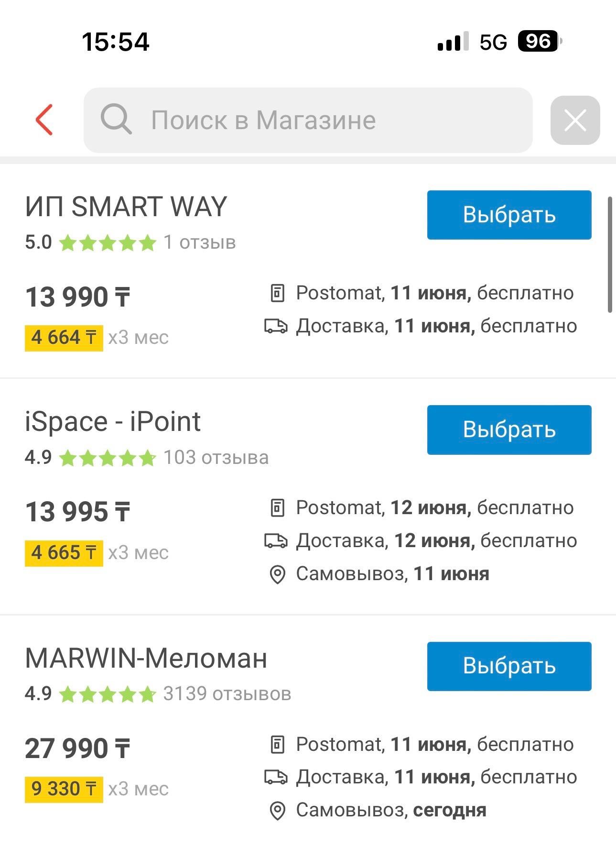
Task: Tap the red back arrow
Action: (44, 120)
